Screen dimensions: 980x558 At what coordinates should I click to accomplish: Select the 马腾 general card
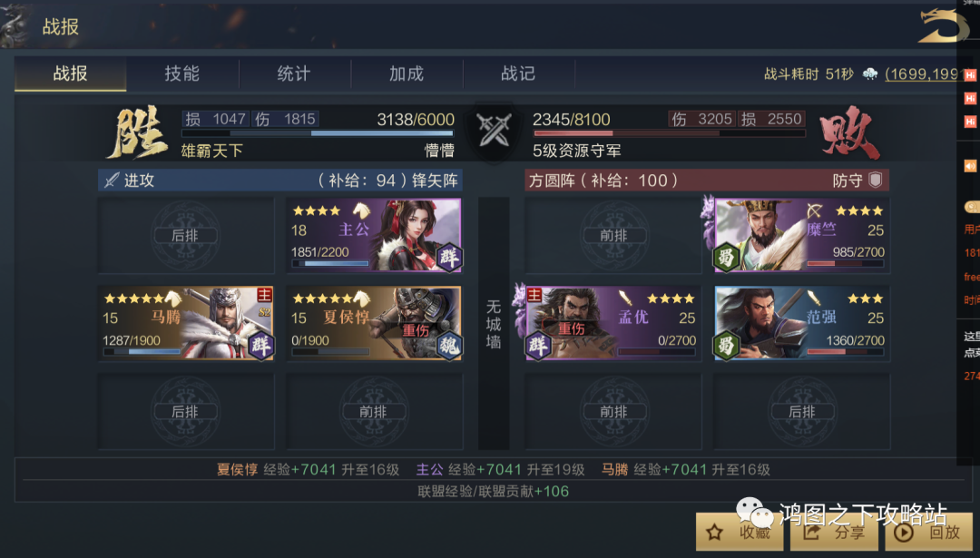coord(186,323)
